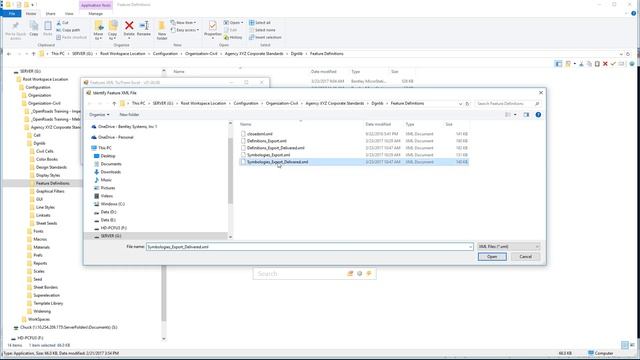This screenshot has height=360, width=640.
Task: Click Pin to Quick access in ribbon
Action: click(16, 31)
